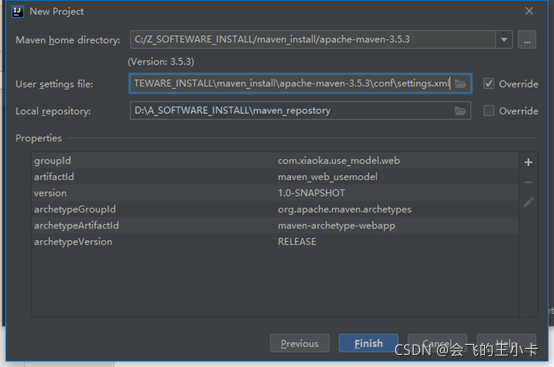Click value com.xiaoka.use_model.web
The height and width of the screenshot is (367, 554).
(338, 161)
